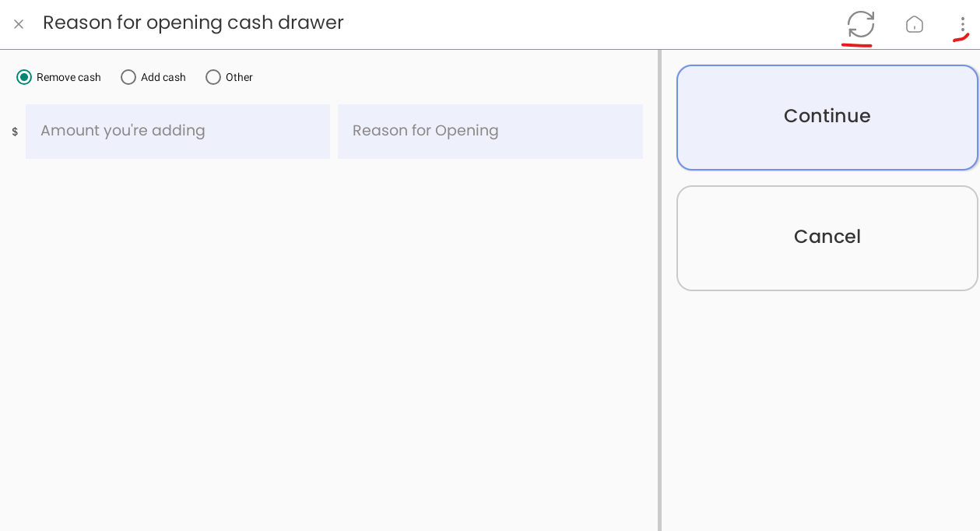
Task: Click the dollar sign currency label
Action: (15, 132)
